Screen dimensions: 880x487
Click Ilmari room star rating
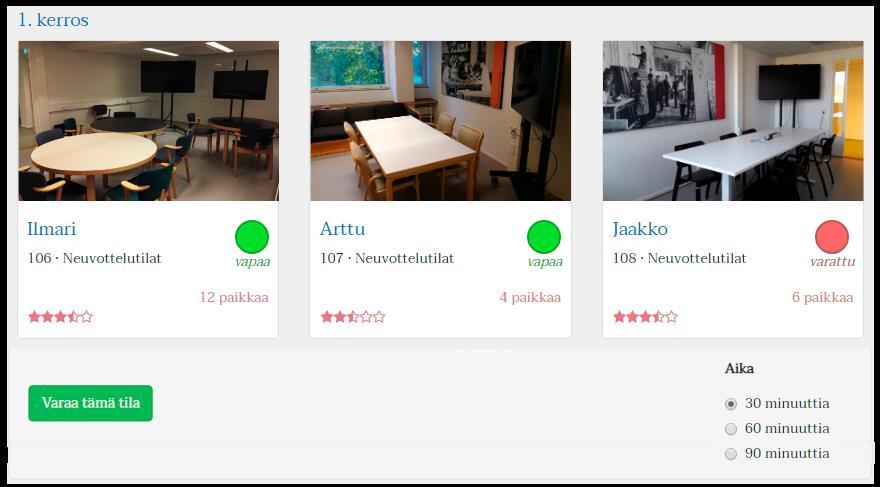point(61,317)
